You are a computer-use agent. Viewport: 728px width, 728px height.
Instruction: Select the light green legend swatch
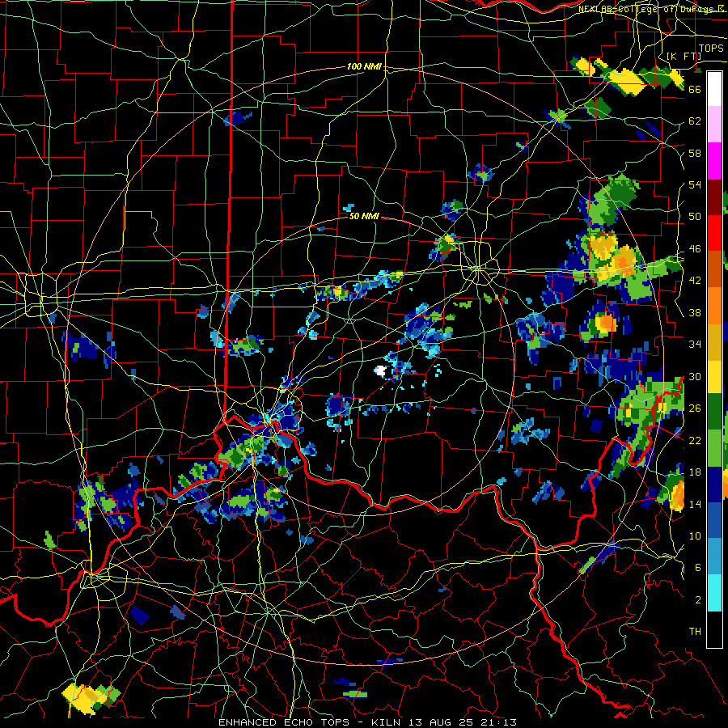click(714, 447)
